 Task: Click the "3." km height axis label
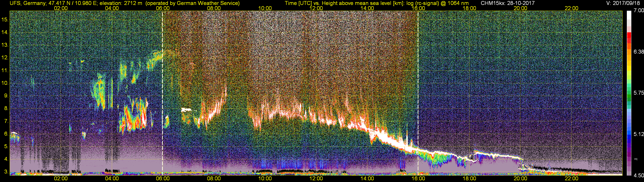click(x=6, y=172)
